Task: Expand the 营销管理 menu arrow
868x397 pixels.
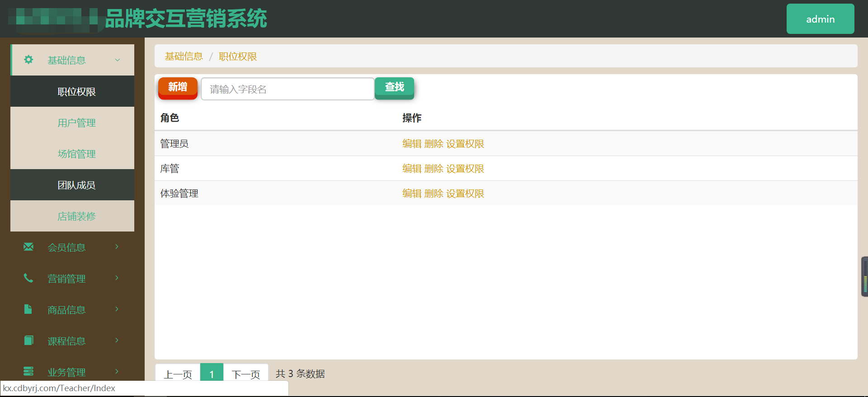Action: tap(117, 278)
